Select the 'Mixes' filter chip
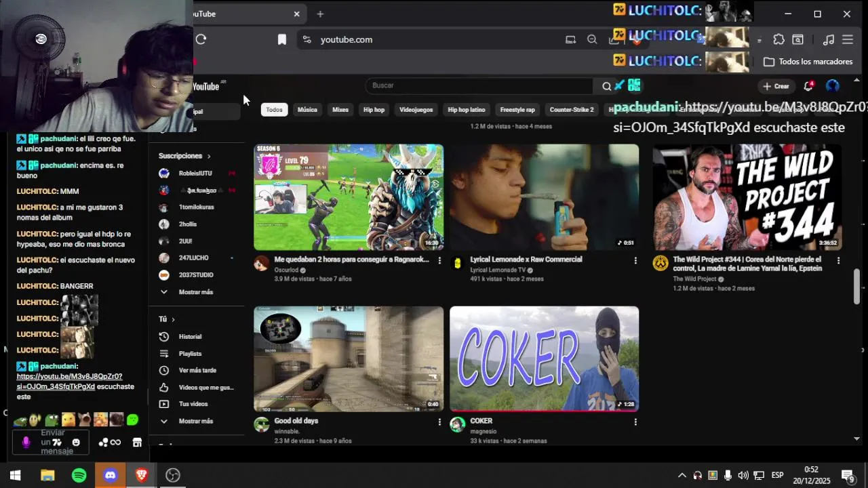 tap(340, 110)
